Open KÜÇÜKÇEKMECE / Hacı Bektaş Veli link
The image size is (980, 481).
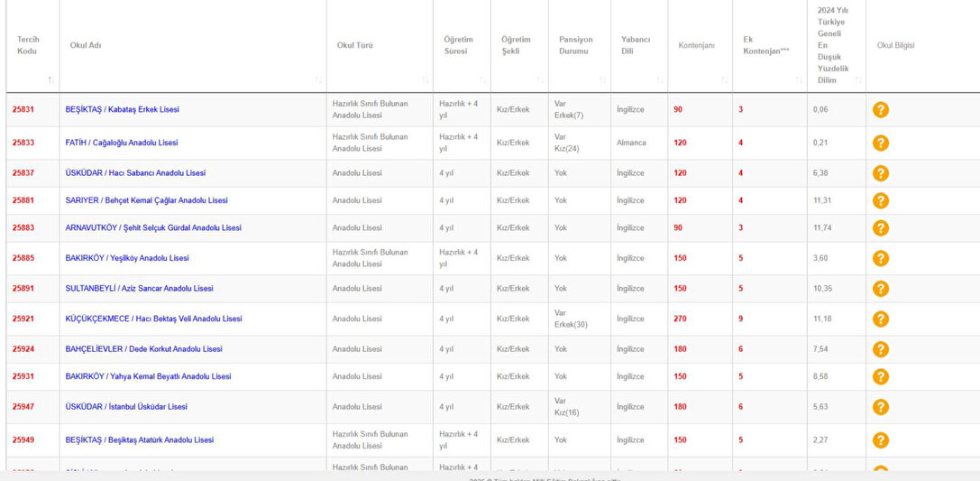[x=153, y=319]
